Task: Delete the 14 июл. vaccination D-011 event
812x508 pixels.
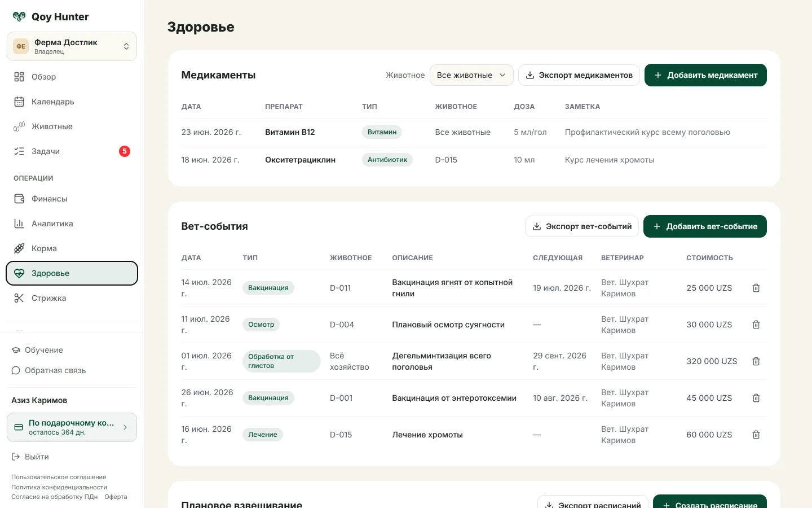Action: click(756, 288)
